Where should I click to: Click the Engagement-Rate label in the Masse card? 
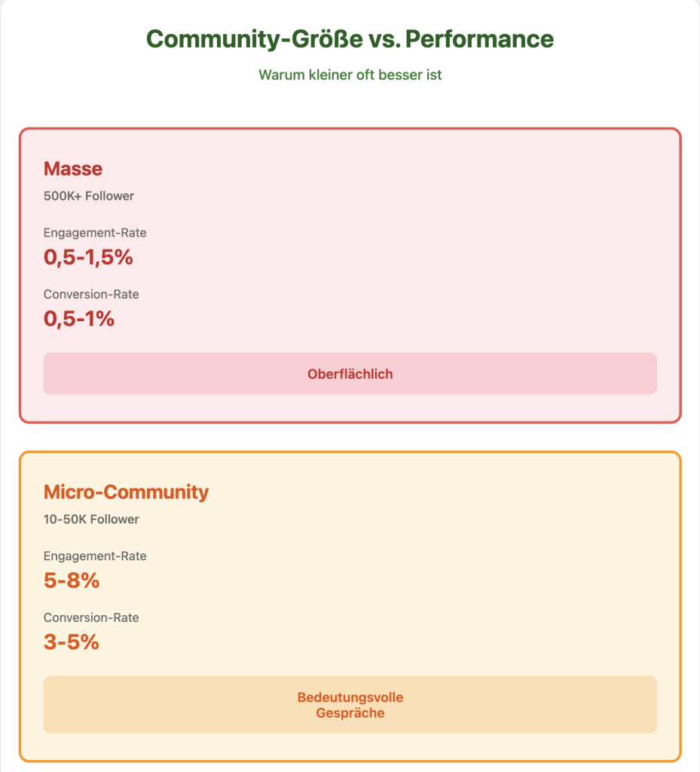point(95,233)
